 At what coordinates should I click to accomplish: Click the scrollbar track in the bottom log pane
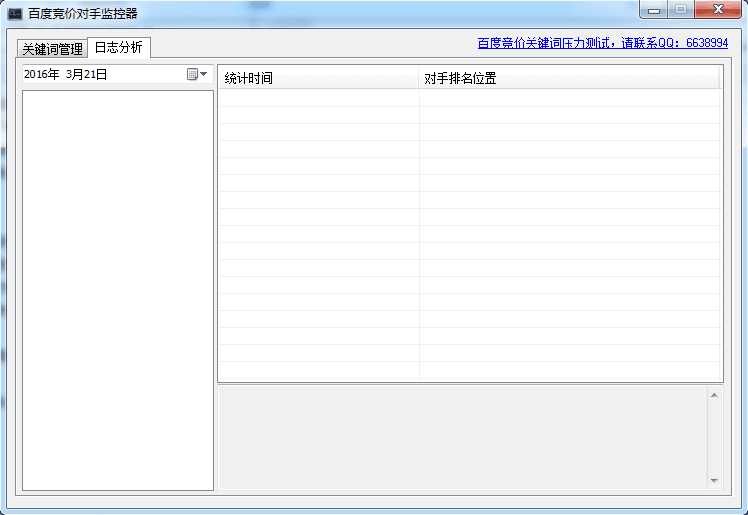[x=713, y=437]
